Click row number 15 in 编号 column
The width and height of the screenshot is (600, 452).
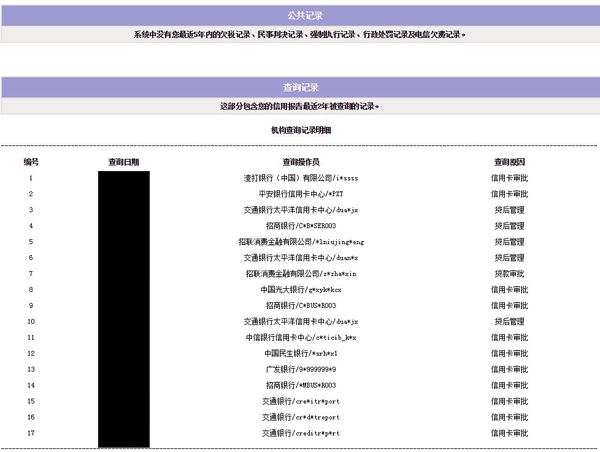point(31,401)
